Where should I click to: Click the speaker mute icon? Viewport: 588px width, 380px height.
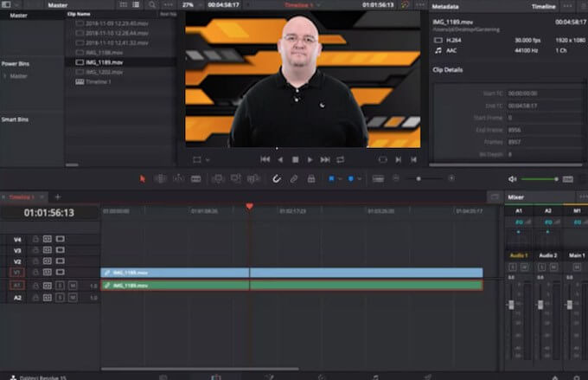(512, 179)
